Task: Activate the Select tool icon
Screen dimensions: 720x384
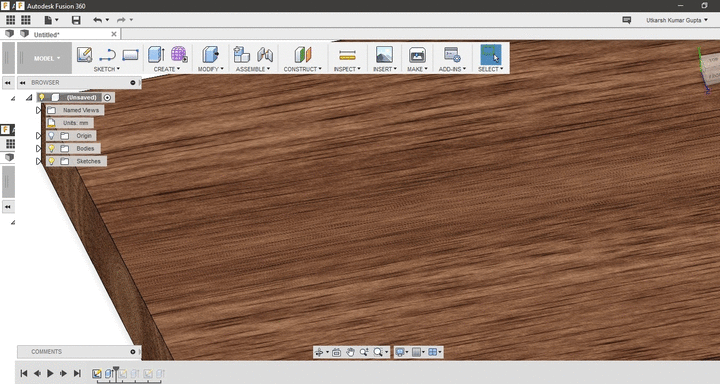Action: coord(490,54)
